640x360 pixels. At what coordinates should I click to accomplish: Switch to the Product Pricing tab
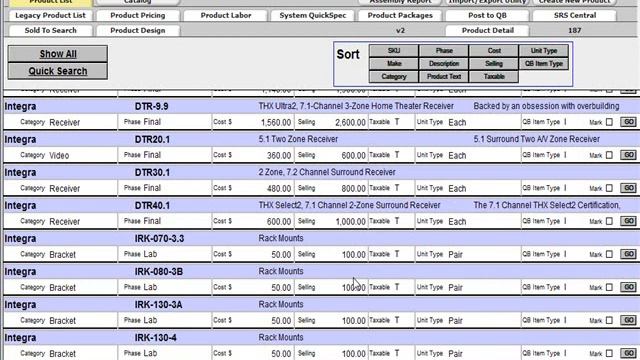(138, 16)
